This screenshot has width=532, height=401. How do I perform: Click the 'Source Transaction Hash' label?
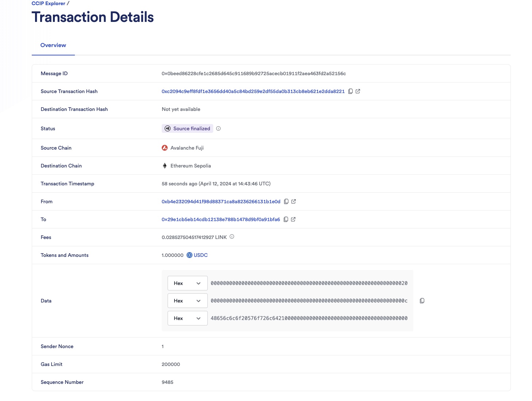click(69, 91)
